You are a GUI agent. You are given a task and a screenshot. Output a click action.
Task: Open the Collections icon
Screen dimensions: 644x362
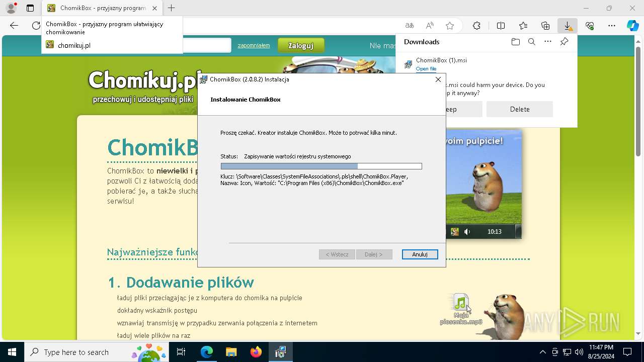pyautogui.click(x=545, y=26)
